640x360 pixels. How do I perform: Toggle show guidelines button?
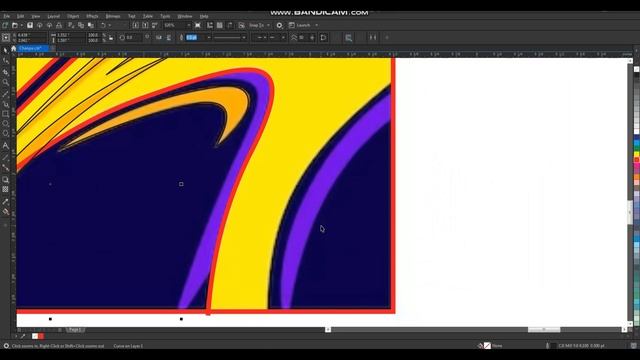[x=230, y=25]
